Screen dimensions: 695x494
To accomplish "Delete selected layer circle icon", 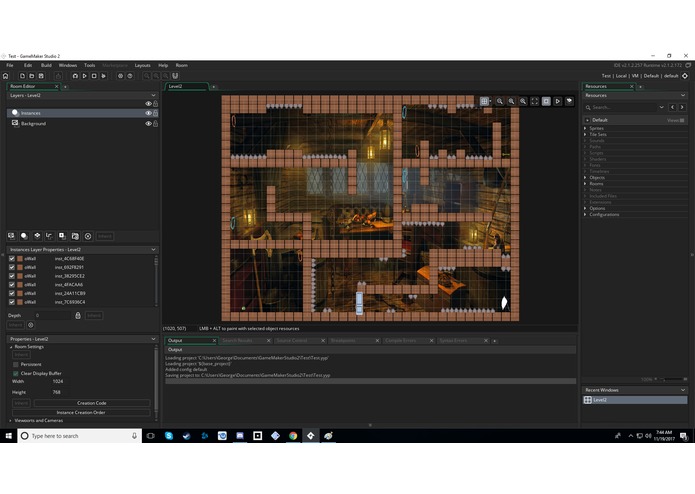I will 88,236.
